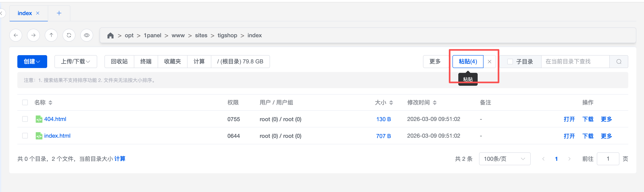This screenshot has height=192, width=644.
Task: Click the 粘贴(4) paste button
Action: point(468,62)
